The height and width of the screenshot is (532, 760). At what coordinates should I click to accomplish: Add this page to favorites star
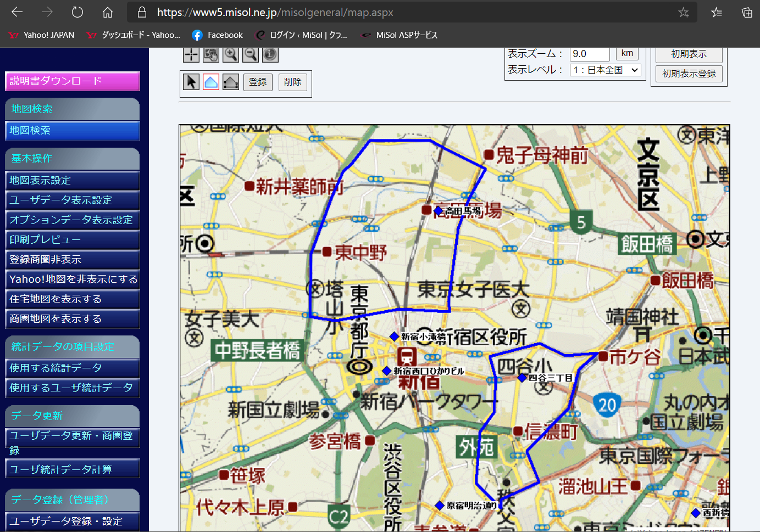[683, 12]
